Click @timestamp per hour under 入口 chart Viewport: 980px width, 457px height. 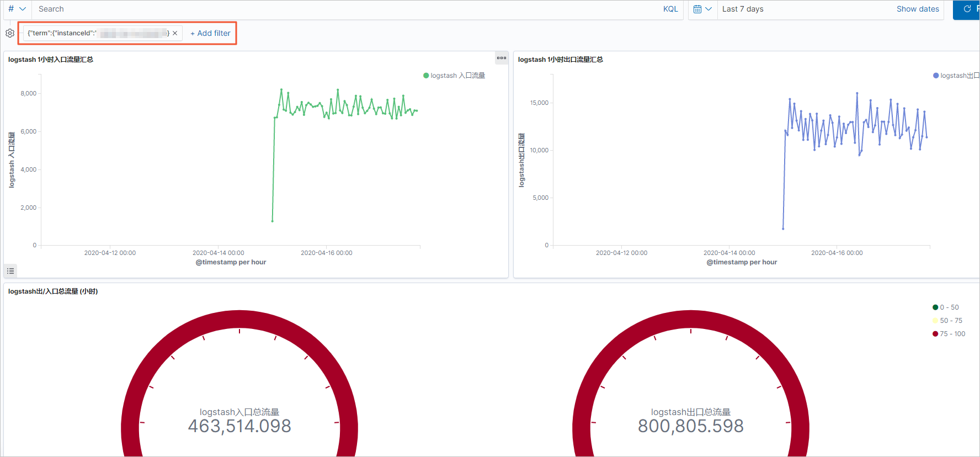pyautogui.click(x=231, y=262)
